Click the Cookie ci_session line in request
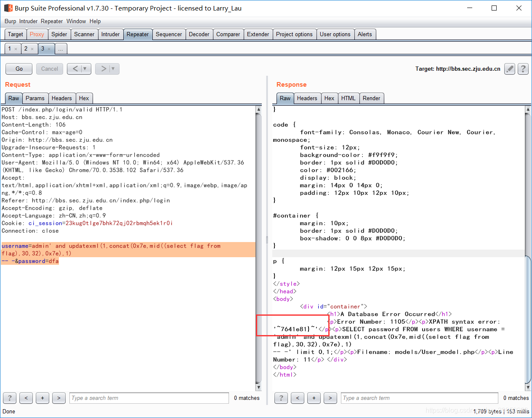 coord(87,224)
